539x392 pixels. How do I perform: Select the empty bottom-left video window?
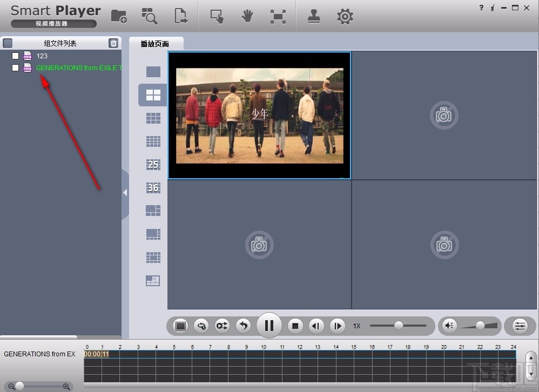click(x=260, y=244)
